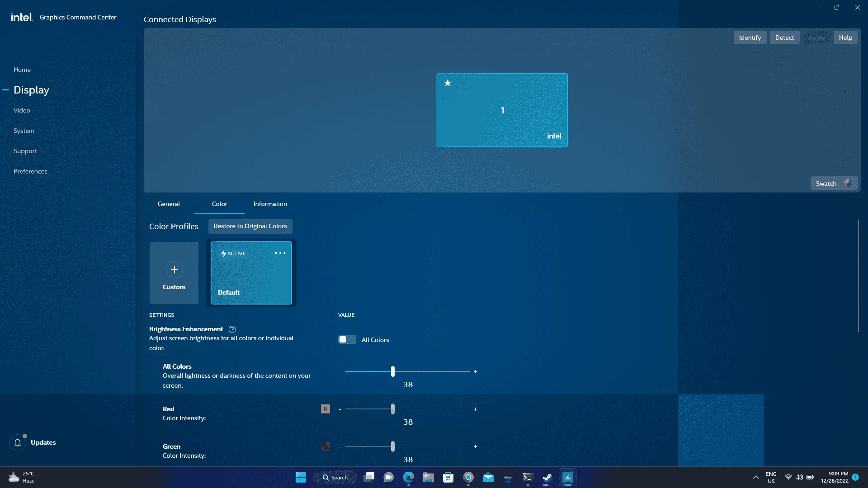The height and width of the screenshot is (488, 868).
Task: Open Microsoft Store from taskbar
Action: click(x=448, y=477)
